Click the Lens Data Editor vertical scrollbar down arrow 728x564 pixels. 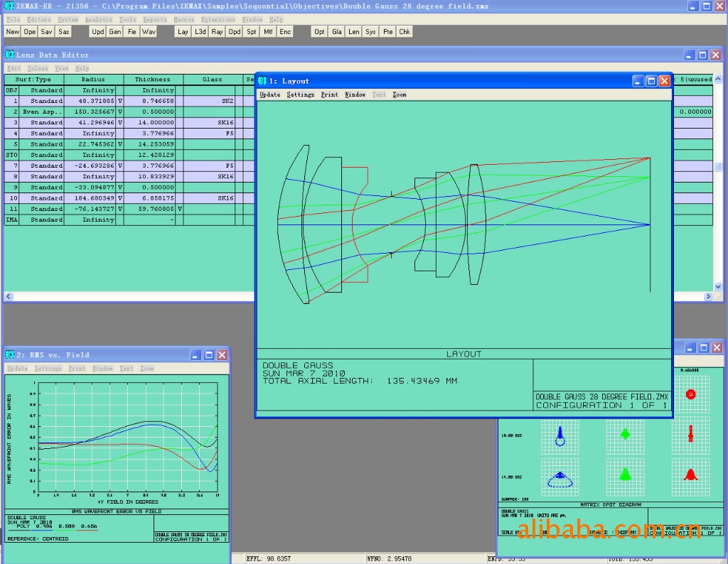coord(718,287)
